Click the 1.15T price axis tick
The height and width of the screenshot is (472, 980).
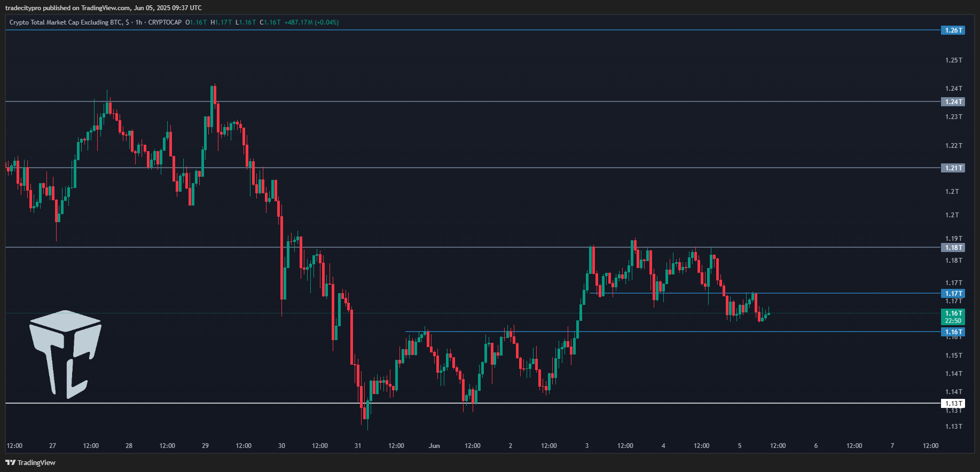pos(954,355)
